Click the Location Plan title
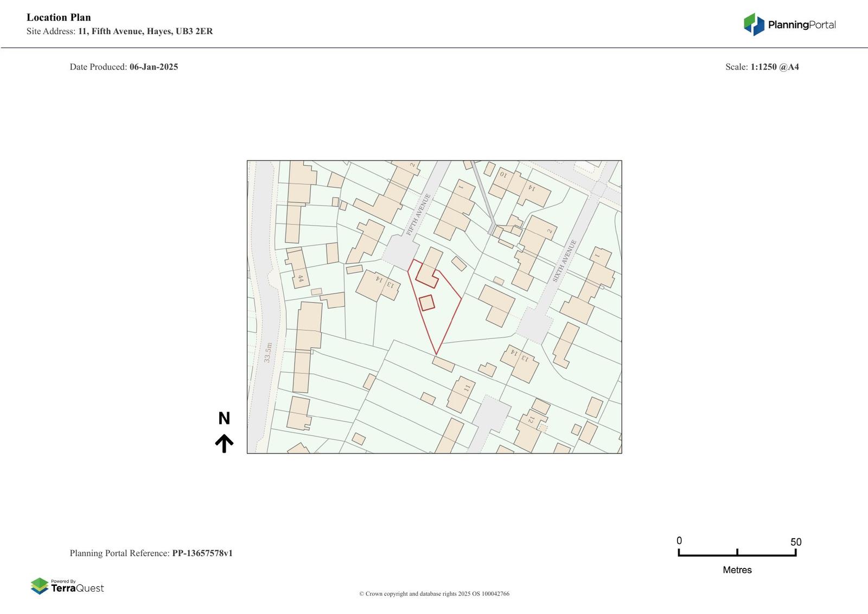 click(59, 17)
